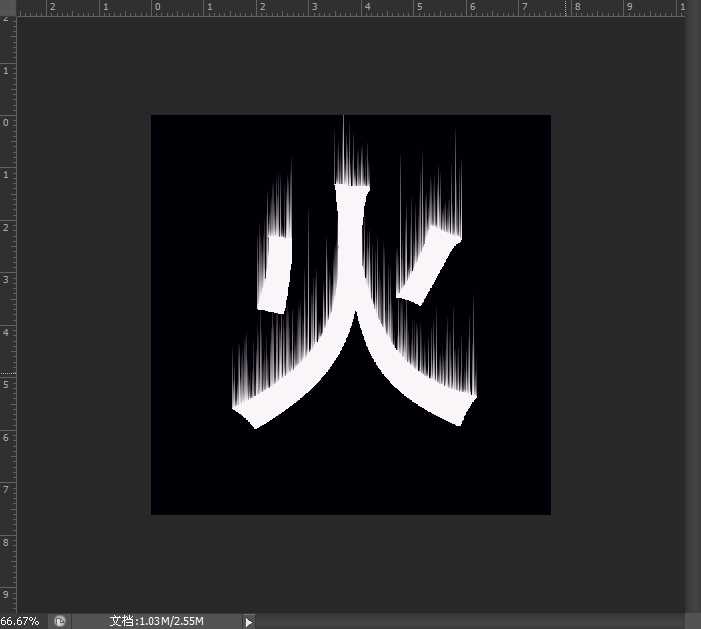701x629 pixels.
Task: Click the vertical scrollbar on the right edge
Action: (x=693, y=300)
